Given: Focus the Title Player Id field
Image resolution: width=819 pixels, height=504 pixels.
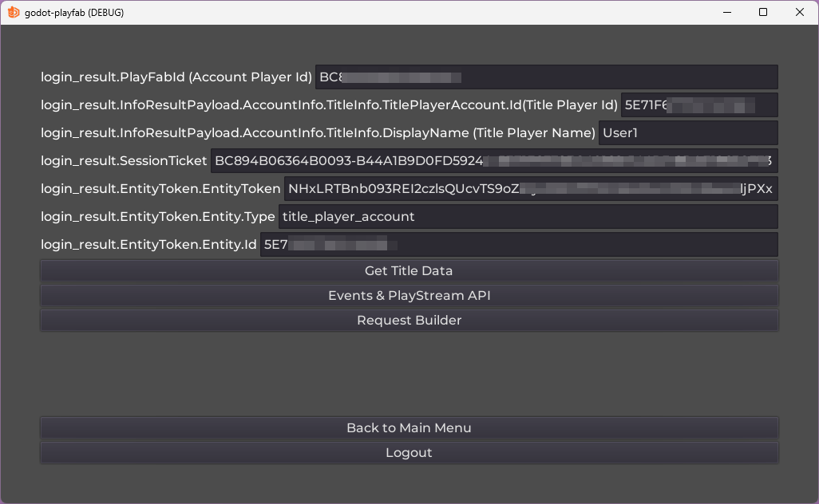Looking at the screenshot, I should coord(699,105).
